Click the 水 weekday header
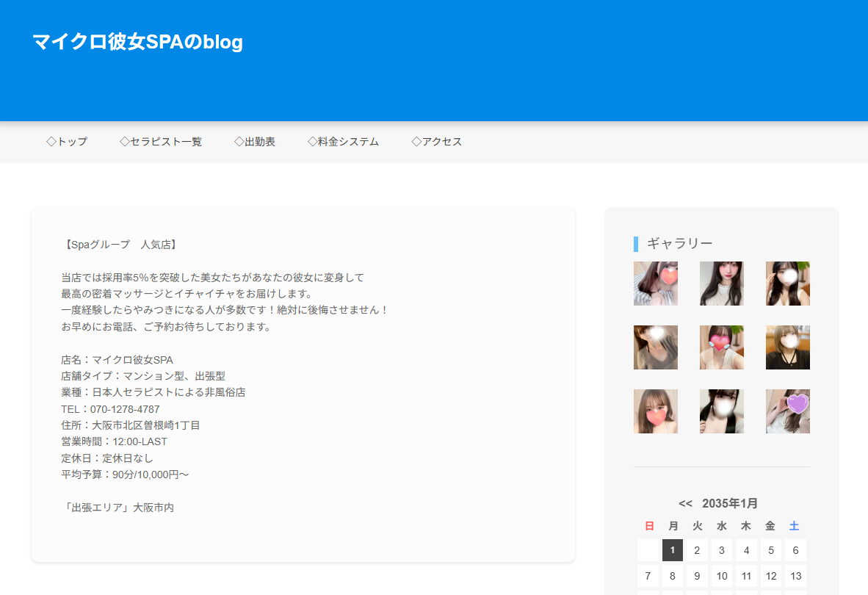 pos(722,526)
